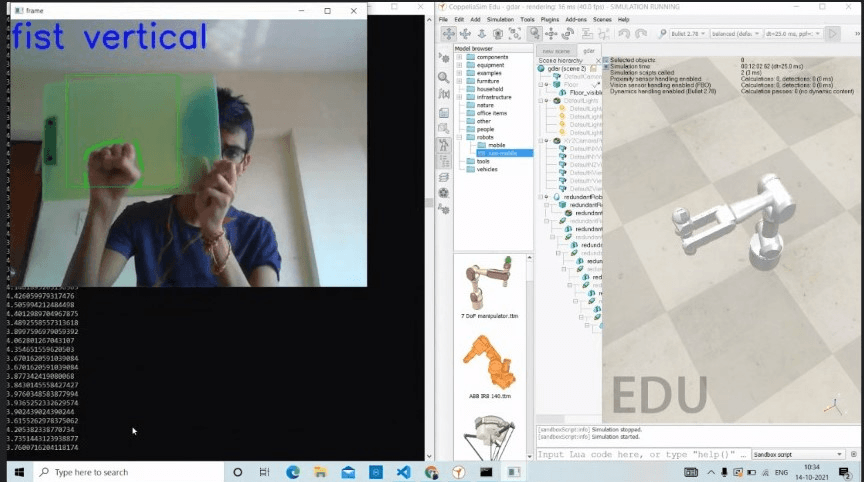
Task: Select the camera pan tool in CoppeliaSim toolbar
Action: tap(449, 34)
